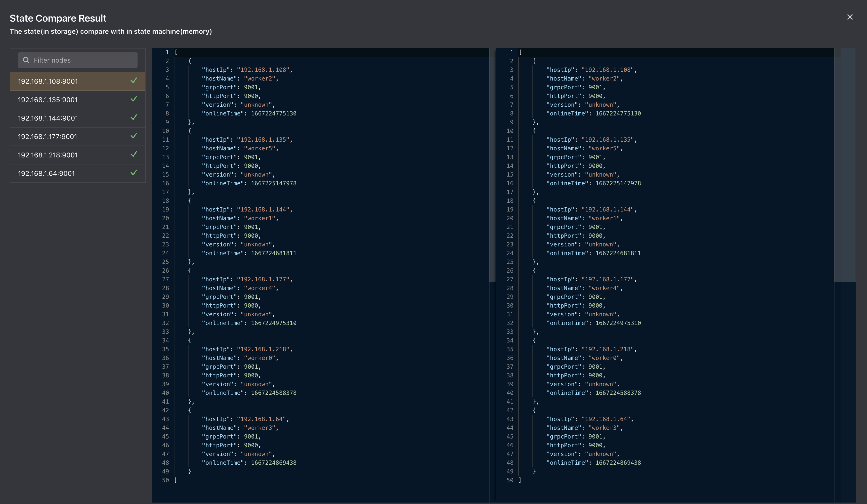The image size is (867, 504).
Task: Click the search magnifier icon in filter box
Action: point(26,60)
